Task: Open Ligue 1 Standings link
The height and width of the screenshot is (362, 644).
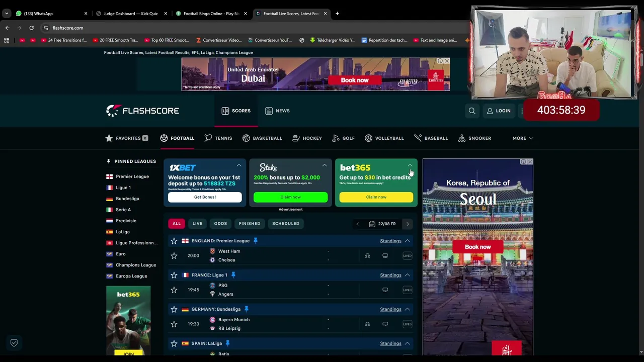Action: click(x=390, y=275)
